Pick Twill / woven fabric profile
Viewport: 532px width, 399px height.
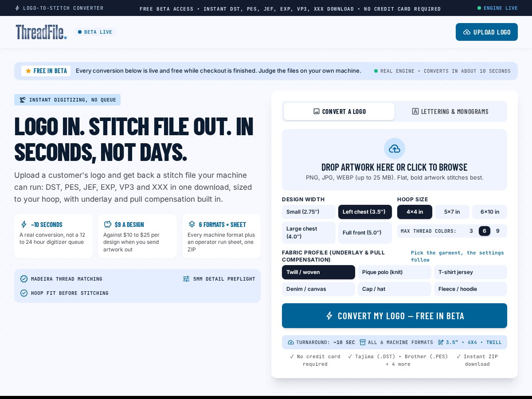tap(318, 272)
